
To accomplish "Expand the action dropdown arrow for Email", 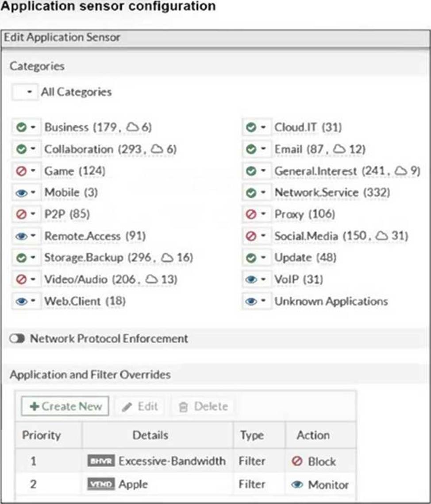I will tap(263, 150).
